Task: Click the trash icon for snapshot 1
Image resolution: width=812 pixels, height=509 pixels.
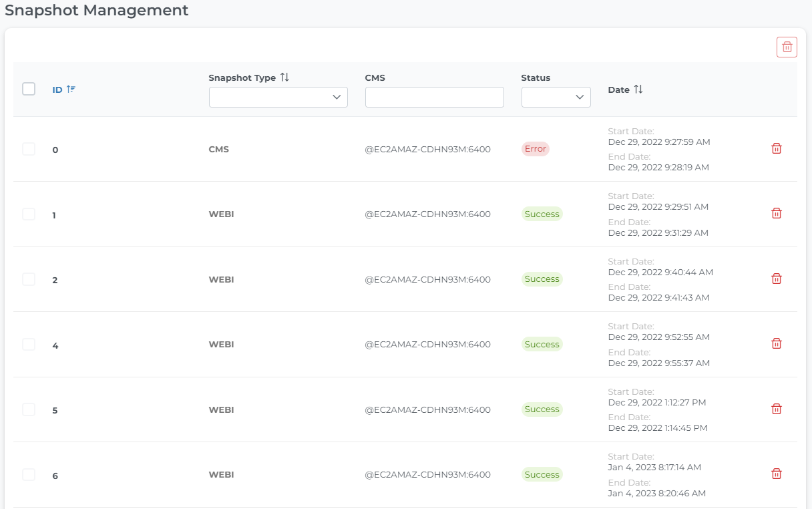Action: pyautogui.click(x=777, y=213)
